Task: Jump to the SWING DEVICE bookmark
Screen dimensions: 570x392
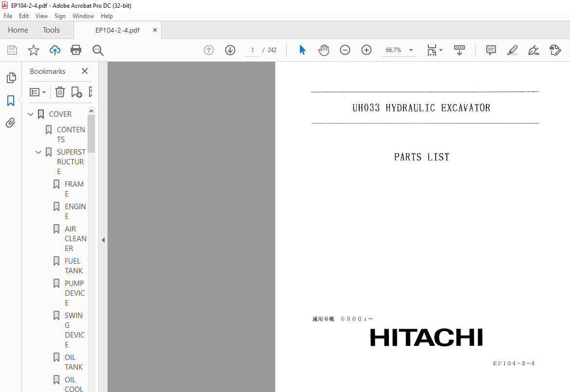Action: (x=74, y=330)
